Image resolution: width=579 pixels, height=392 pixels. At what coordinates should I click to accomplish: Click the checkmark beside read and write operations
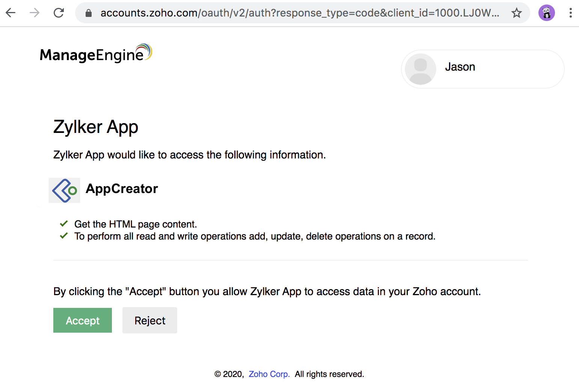point(64,236)
